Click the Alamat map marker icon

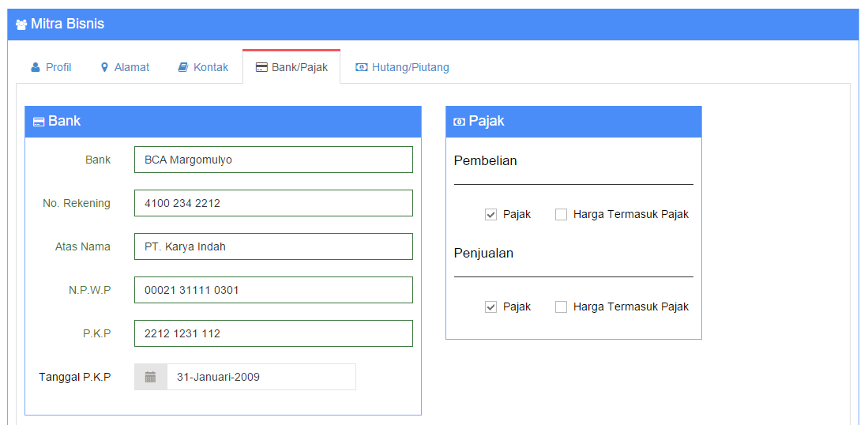tap(104, 67)
